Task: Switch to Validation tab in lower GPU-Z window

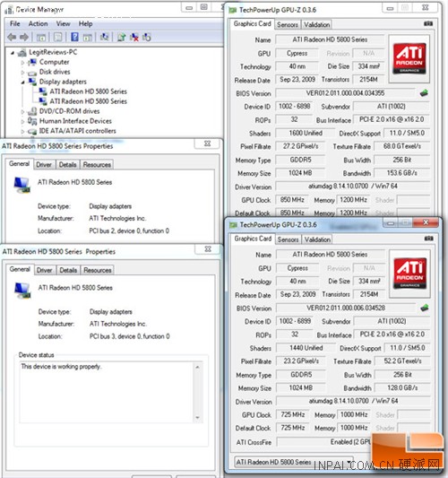Action: click(317, 239)
